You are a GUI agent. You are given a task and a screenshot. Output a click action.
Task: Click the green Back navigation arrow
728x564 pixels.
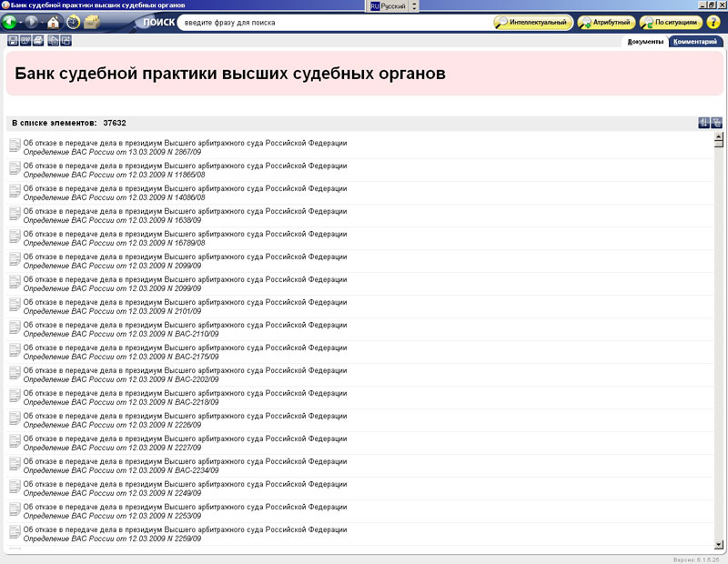[x=11, y=22]
